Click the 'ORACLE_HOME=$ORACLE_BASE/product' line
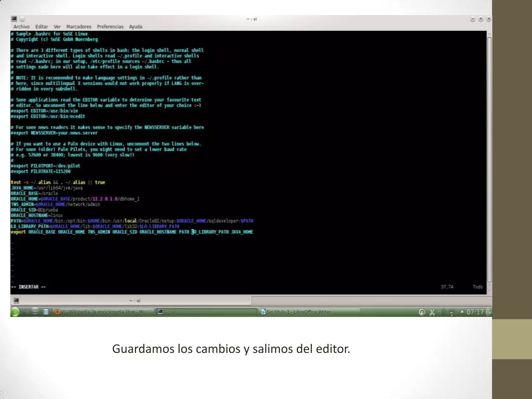532x399 pixels. [75, 199]
